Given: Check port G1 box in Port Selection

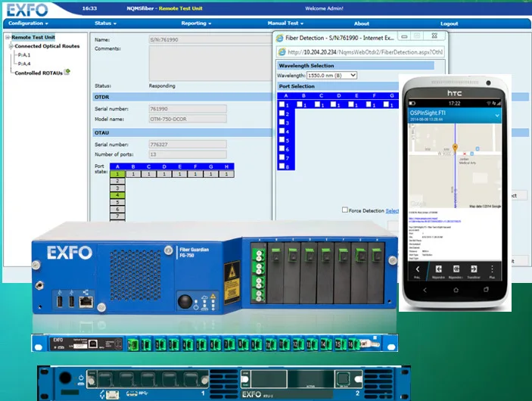Looking at the screenshot, I should tap(386, 104).
